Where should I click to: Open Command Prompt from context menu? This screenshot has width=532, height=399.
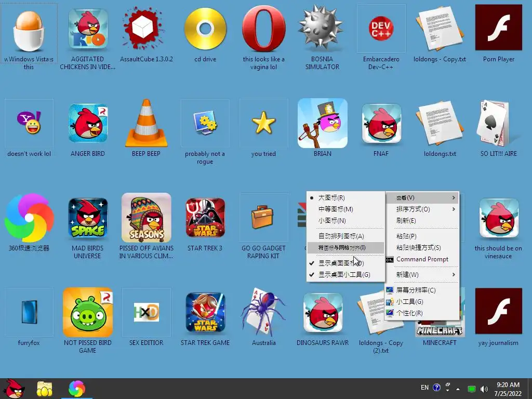pyautogui.click(x=422, y=259)
